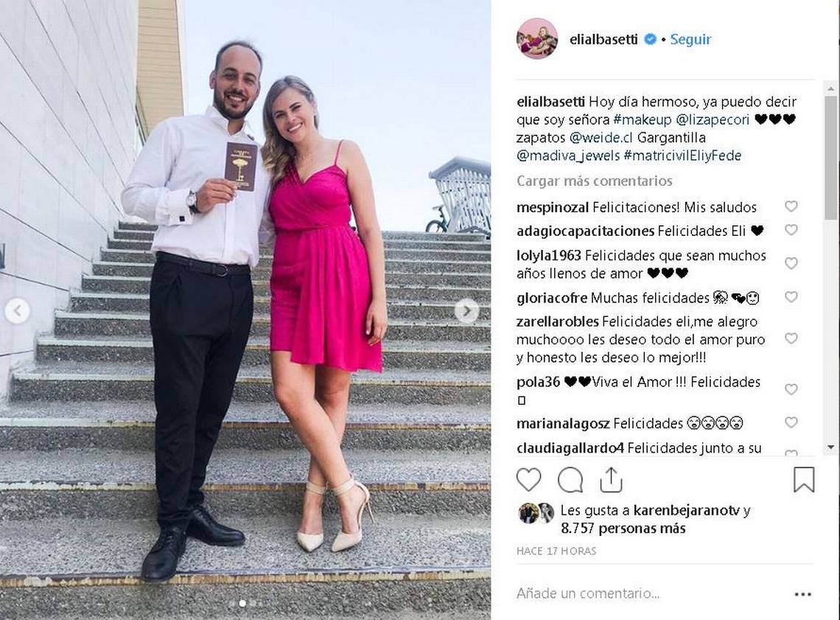The image size is (840, 620).
Task: Go to previous photo with the left arrow
Action: pos(17,311)
